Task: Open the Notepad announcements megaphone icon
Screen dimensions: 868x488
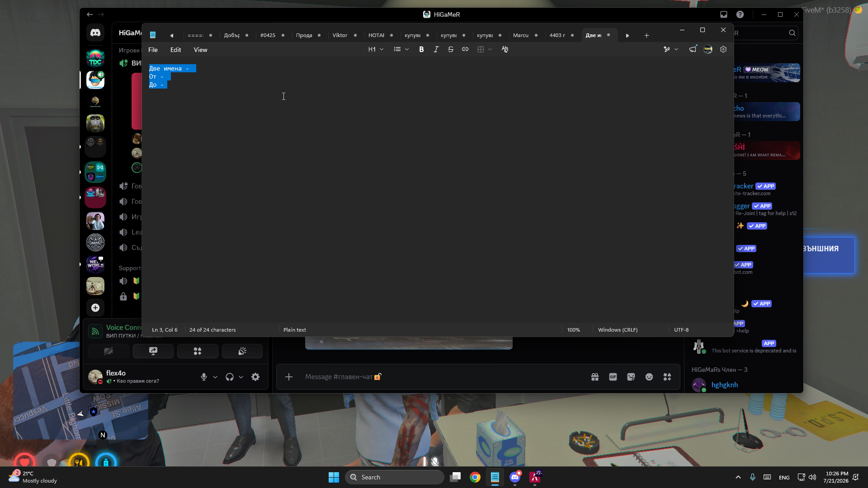Action: 693,50
